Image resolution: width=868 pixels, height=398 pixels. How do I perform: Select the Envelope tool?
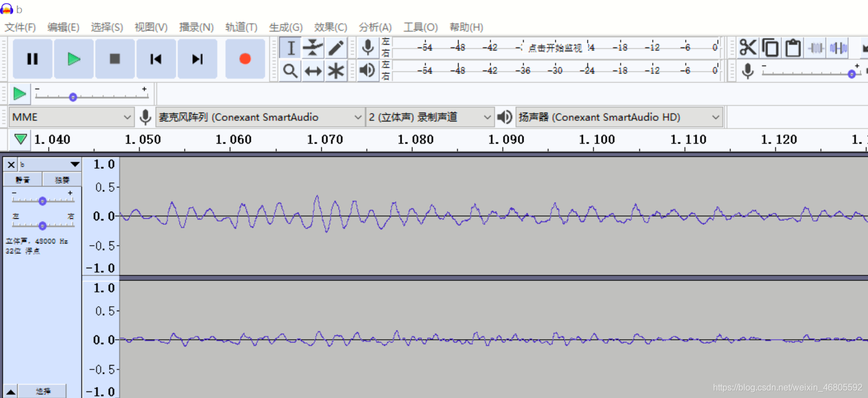click(313, 48)
